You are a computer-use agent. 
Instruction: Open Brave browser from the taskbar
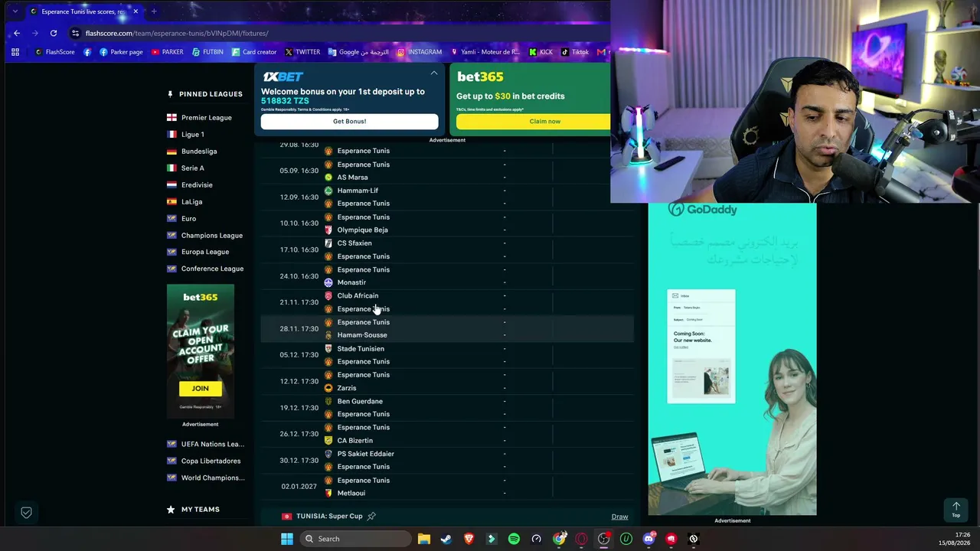[x=469, y=539]
